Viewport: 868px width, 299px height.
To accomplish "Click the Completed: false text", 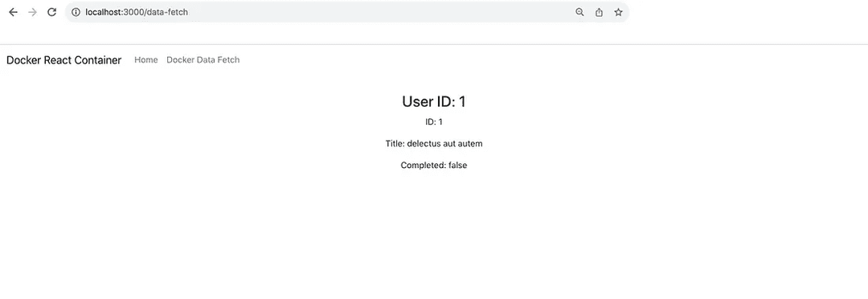I will coord(434,165).
